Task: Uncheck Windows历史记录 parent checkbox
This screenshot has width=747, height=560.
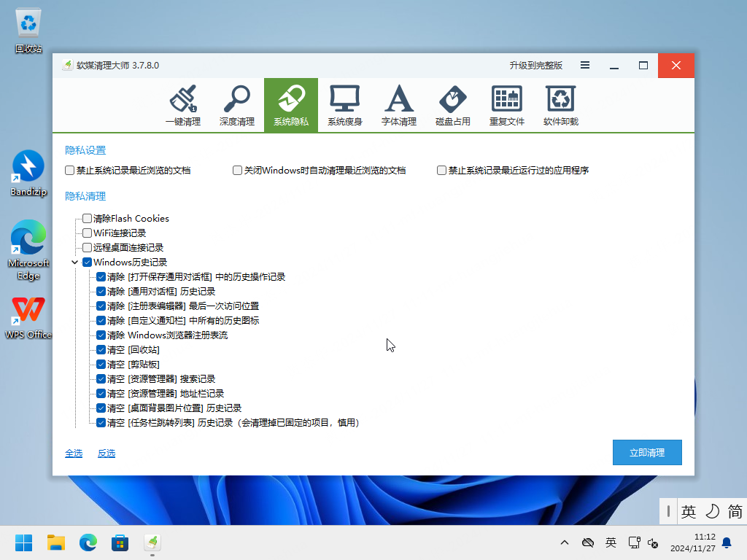Action: click(x=88, y=262)
